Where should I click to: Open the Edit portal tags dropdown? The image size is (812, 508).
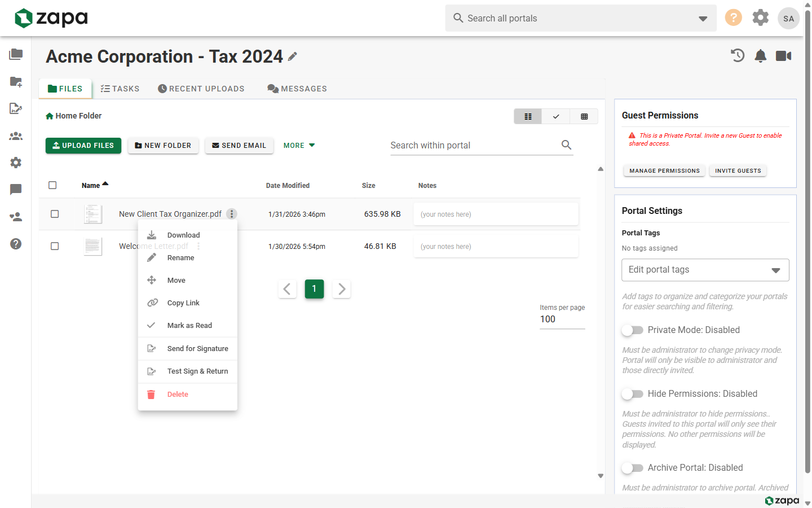(x=705, y=270)
